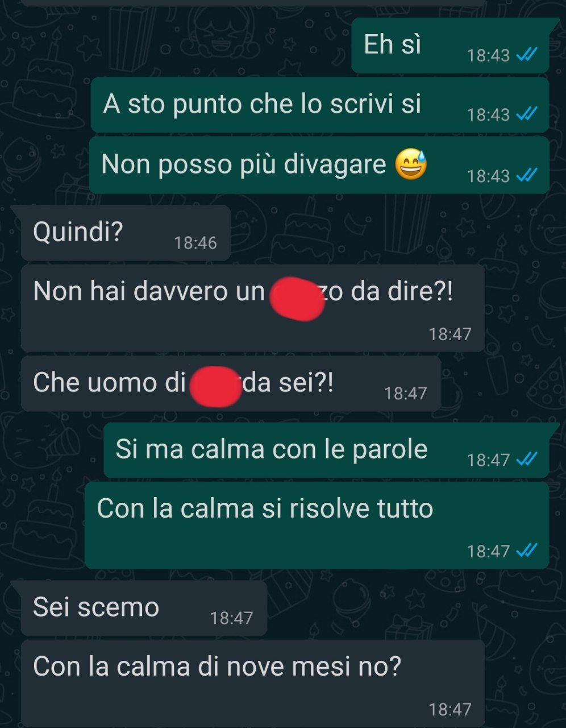The height and width of the screenshot is (728, 566).
Task: Select the 'Non hai davvero un...da dire?!' bubble
Action: [x=253, y=308]
